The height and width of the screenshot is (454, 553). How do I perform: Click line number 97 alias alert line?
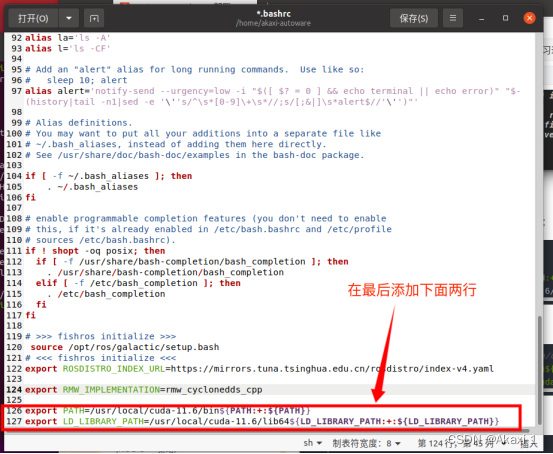coord(17,91)
